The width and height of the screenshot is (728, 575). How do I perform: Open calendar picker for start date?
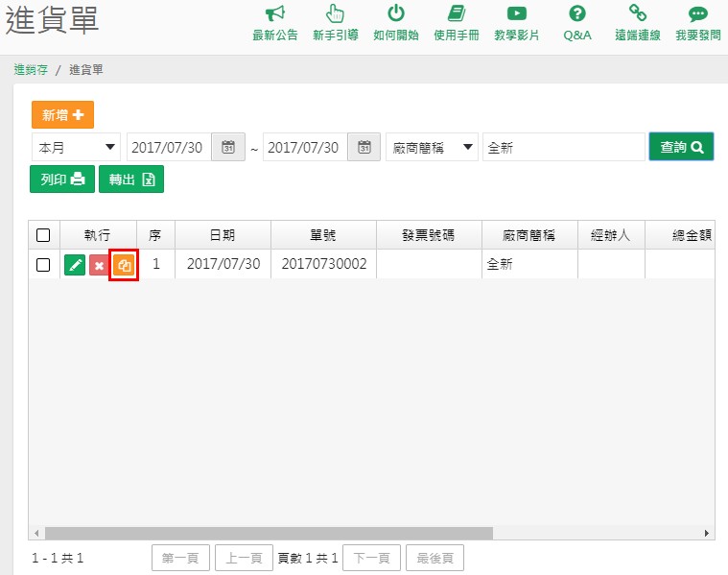[x=228, y=147]
